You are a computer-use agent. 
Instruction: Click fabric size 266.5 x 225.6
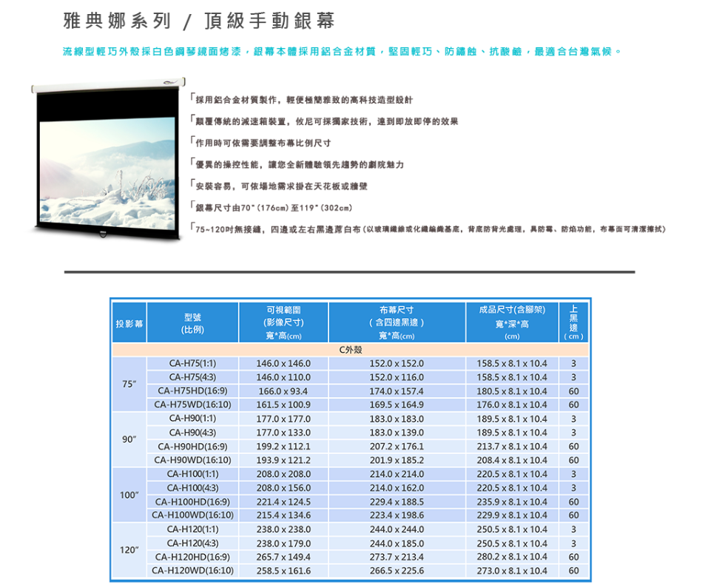coord(397,571)
